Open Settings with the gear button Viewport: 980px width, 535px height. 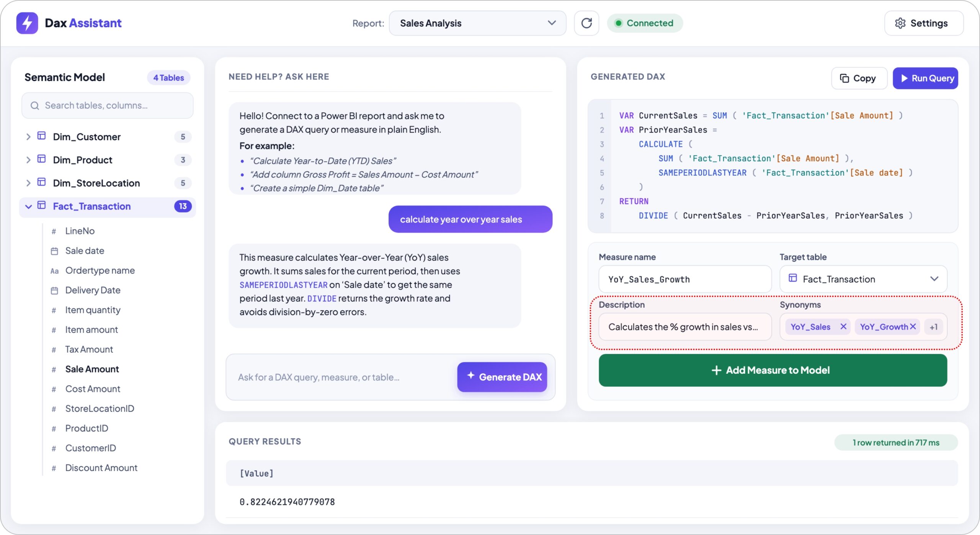(x=924, y=23)
